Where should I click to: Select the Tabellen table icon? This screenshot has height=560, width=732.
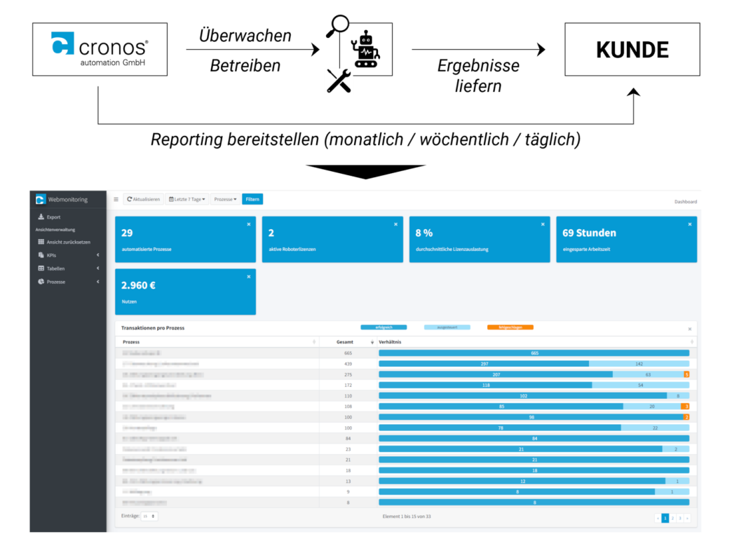[x=41, y=268]
